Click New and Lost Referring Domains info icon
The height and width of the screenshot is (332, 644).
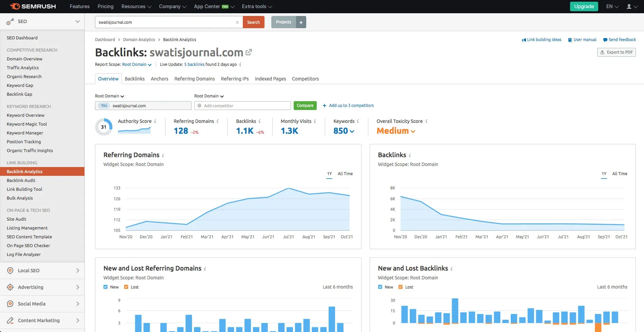[x=205, y=269]
